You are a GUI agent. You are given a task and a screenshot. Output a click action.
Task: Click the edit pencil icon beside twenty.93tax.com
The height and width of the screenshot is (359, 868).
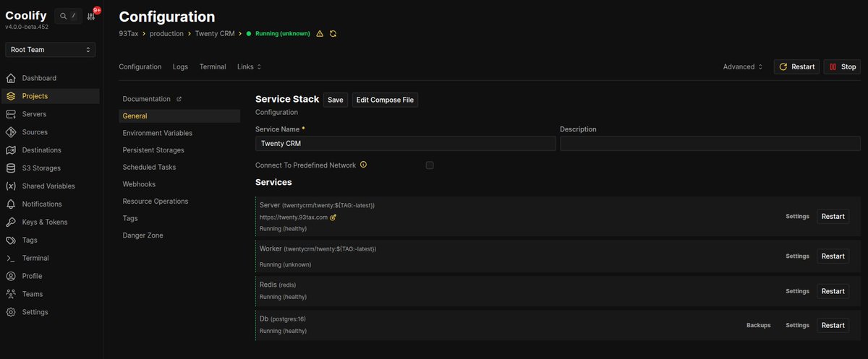coord(333,217)
